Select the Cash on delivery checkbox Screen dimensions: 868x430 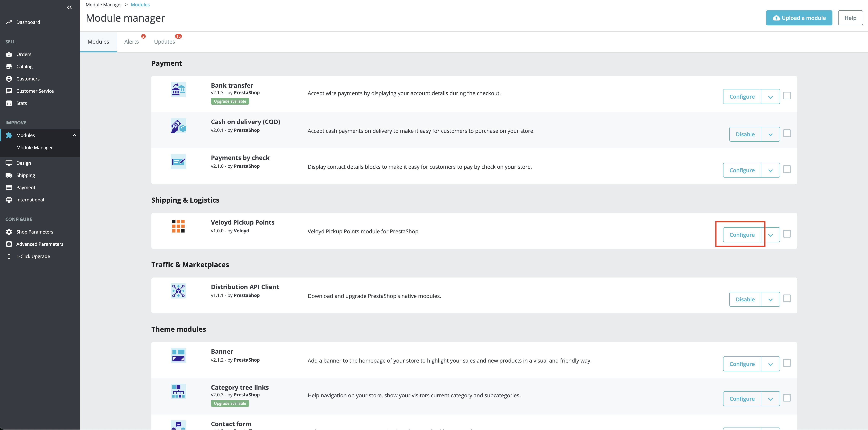[787, 134]
